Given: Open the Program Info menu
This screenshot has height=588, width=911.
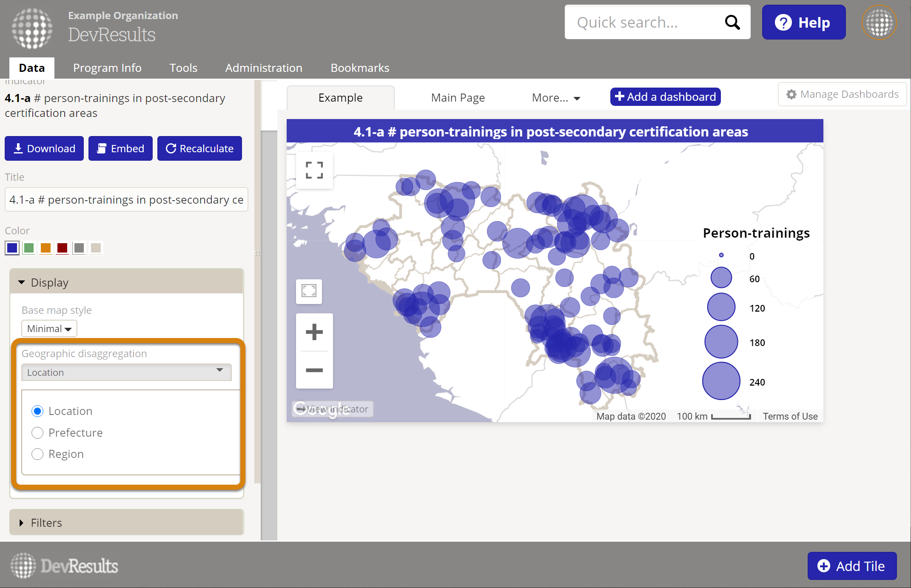Looking at the screenshot, I should (107, 68).
